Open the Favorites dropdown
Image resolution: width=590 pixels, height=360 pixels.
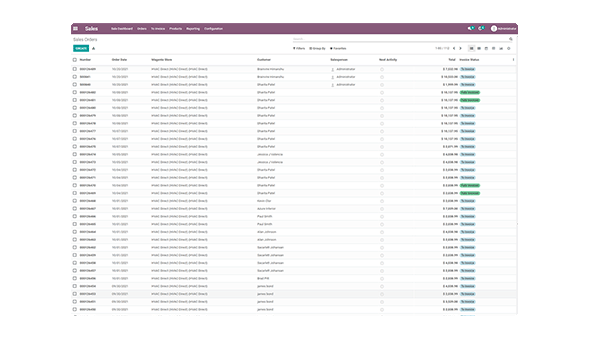(x=338, y=49)
